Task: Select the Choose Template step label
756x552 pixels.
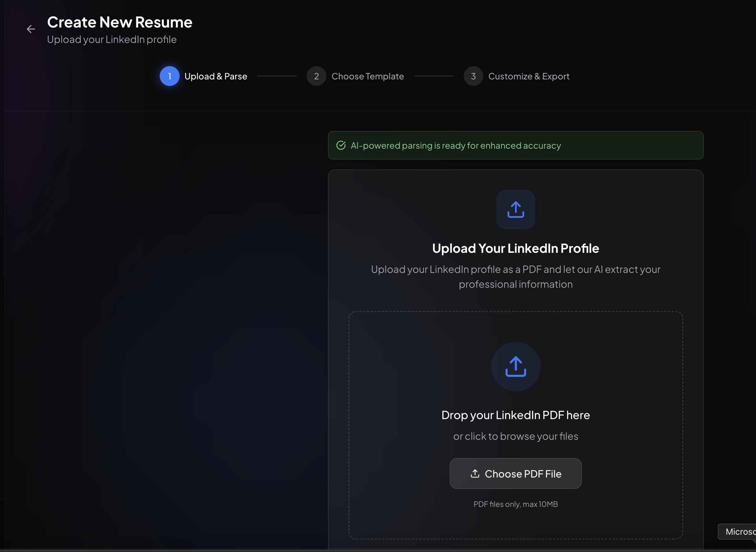Action: (367, 76)
